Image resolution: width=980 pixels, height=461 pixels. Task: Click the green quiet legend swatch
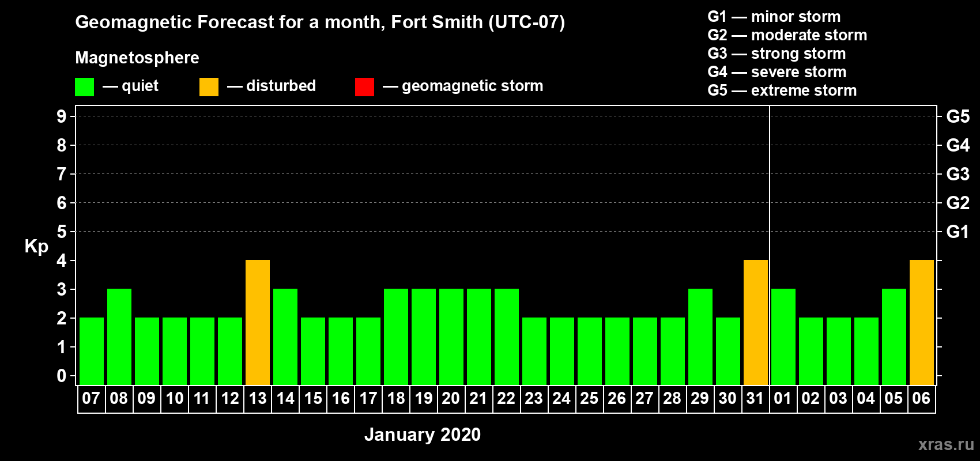pos(84,87)
